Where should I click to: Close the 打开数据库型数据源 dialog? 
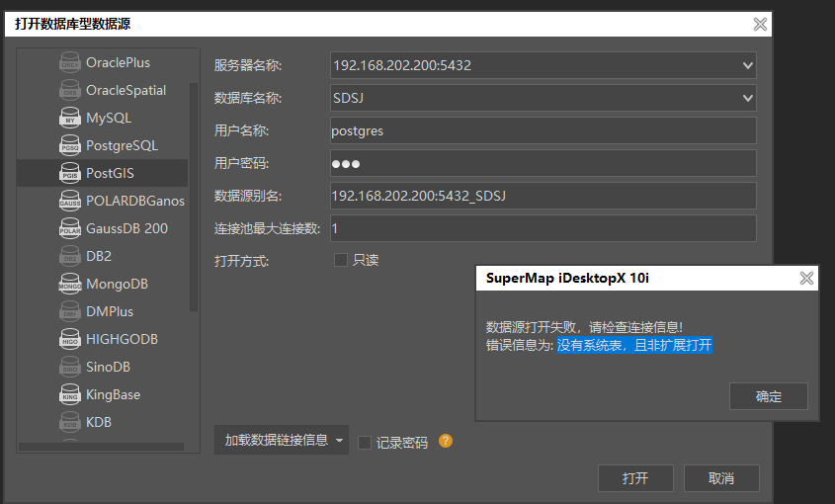760,24
